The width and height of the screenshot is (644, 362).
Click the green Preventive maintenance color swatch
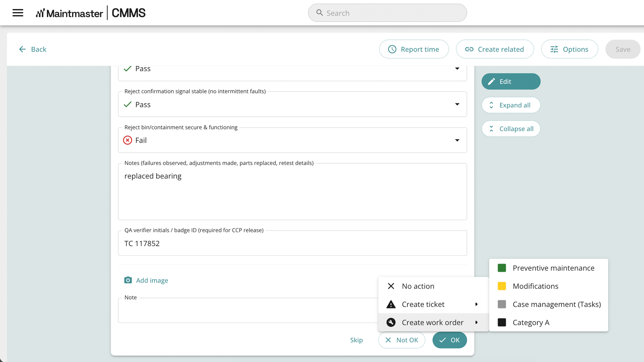[x=502, y=268]
